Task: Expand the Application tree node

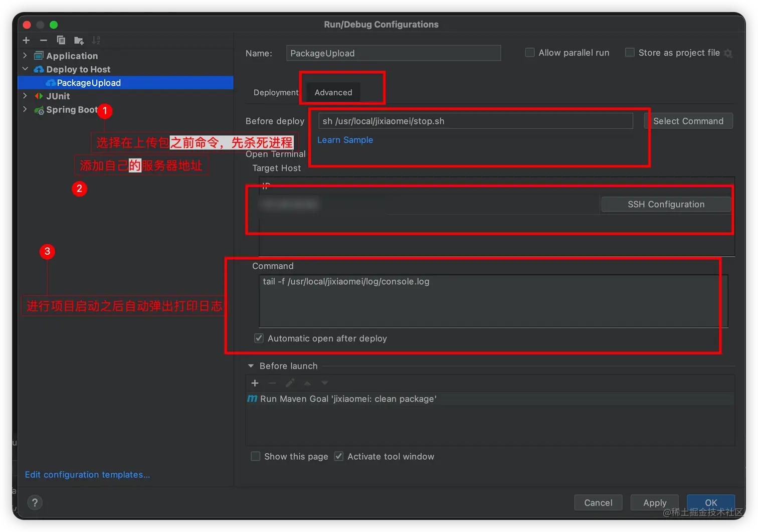Action: [x=25, y=56]
